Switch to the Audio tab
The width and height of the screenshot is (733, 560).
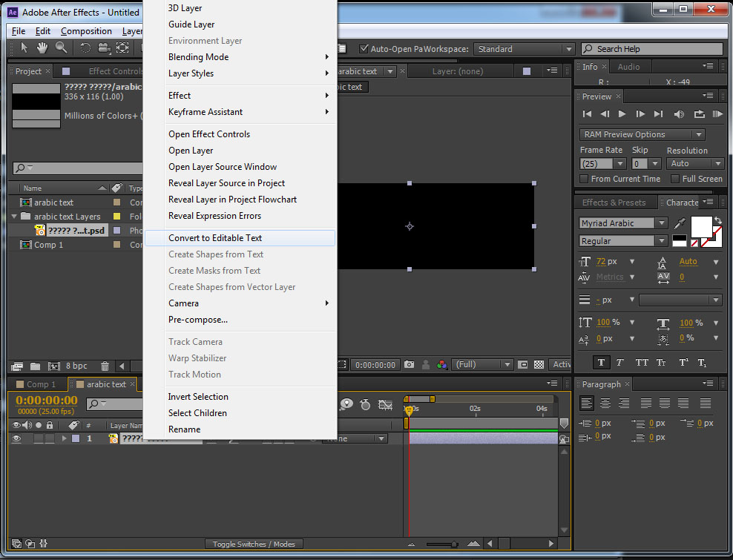(x=628, y=67)
